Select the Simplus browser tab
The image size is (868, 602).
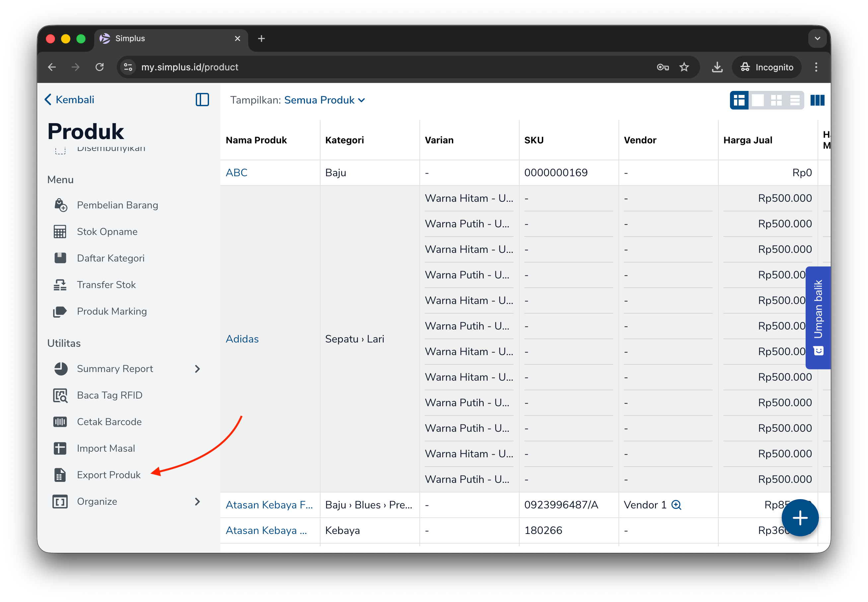click(x=171, y=38)
